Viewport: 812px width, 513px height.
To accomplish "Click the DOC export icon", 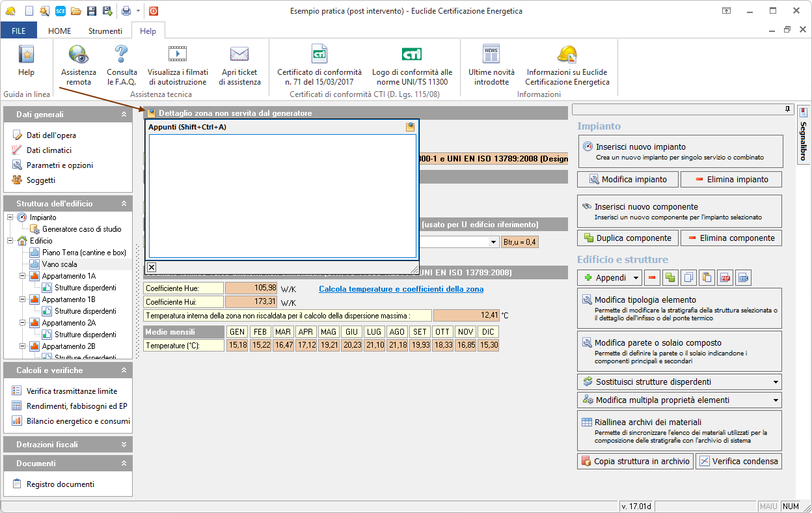I will (x=743, y=278).
